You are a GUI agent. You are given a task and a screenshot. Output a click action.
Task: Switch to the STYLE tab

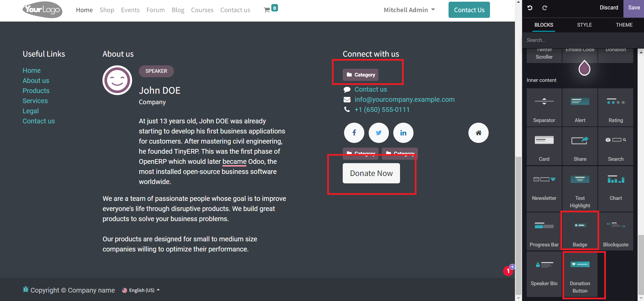[584, 25]
